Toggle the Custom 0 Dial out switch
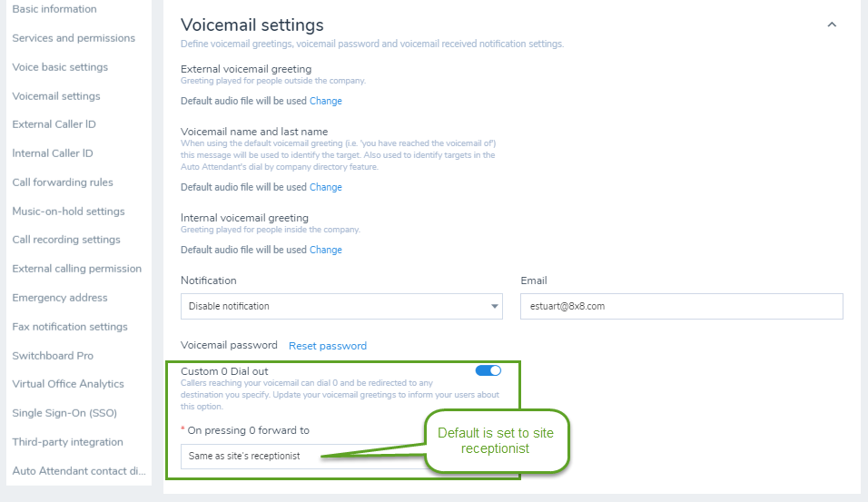868x502 pixels. (488, 371)
